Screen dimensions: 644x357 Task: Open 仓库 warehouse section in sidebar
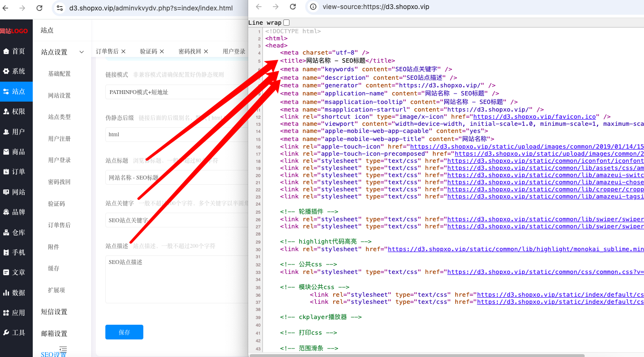pos(16,233)
